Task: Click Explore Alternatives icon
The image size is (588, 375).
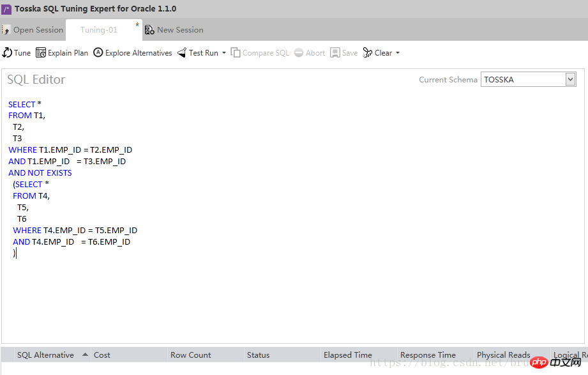Action: [98, 53]
